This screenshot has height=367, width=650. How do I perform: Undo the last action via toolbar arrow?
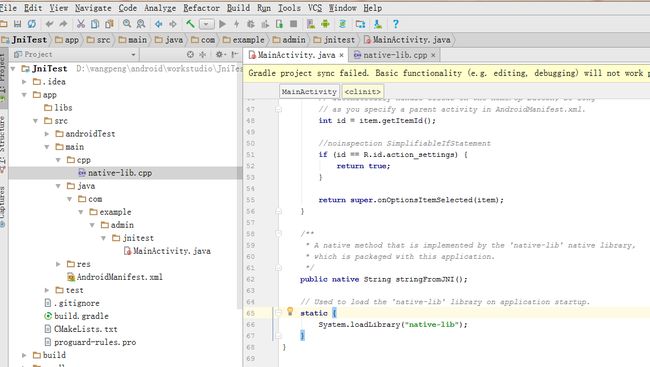tap(49, 24)
